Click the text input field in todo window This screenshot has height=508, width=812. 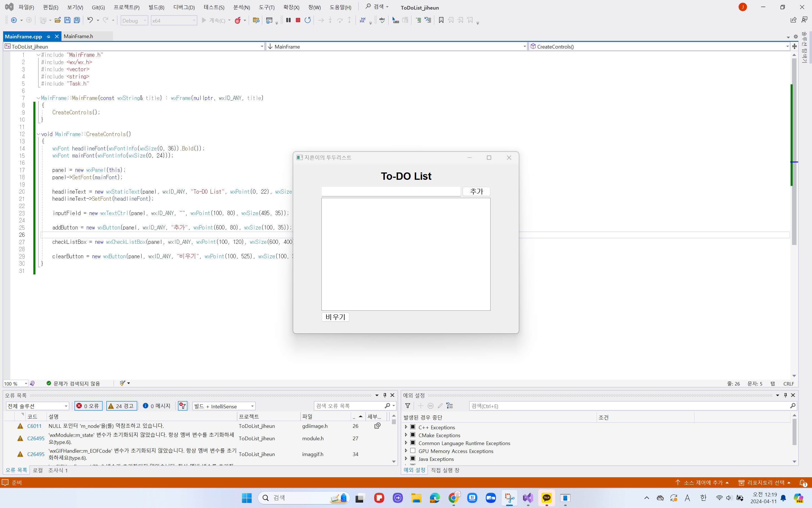coord(391,192)
